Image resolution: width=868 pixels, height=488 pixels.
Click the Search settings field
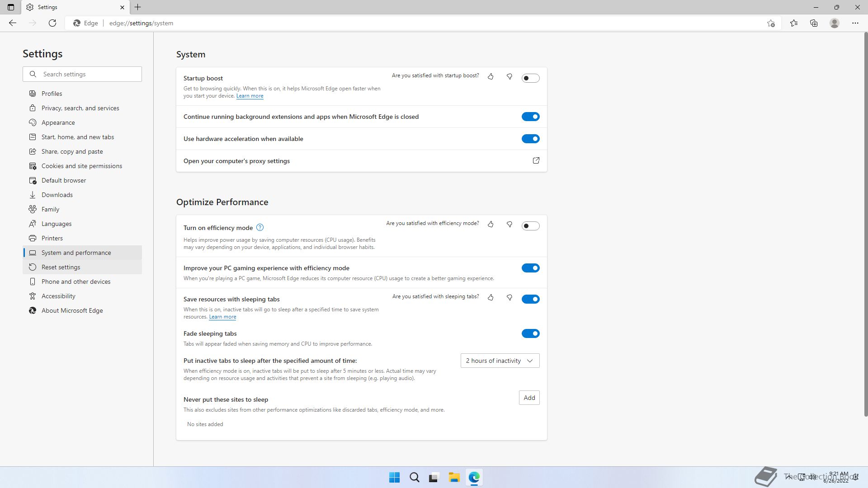pyautogui.click(x=82, y=74)
